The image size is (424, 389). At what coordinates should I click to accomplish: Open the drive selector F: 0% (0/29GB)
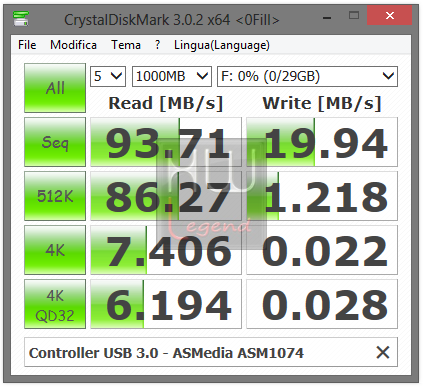[x=307, y=76]
